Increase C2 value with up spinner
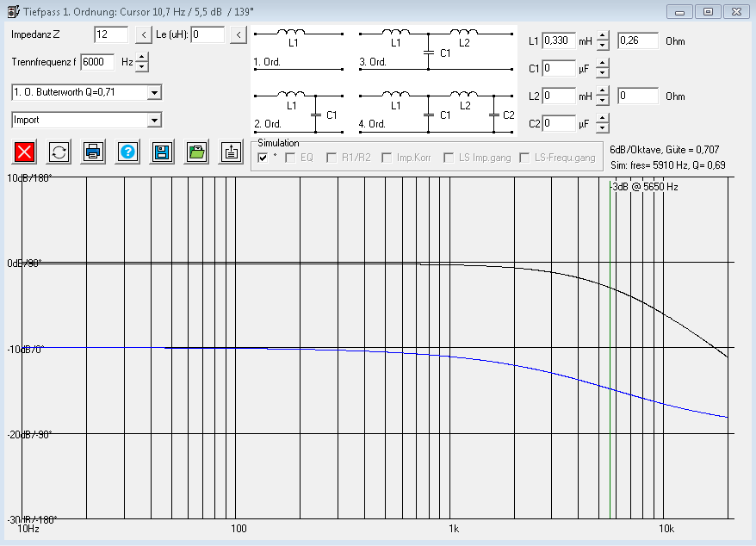Viewport: 756px width, 546px height. coord(603,119)
